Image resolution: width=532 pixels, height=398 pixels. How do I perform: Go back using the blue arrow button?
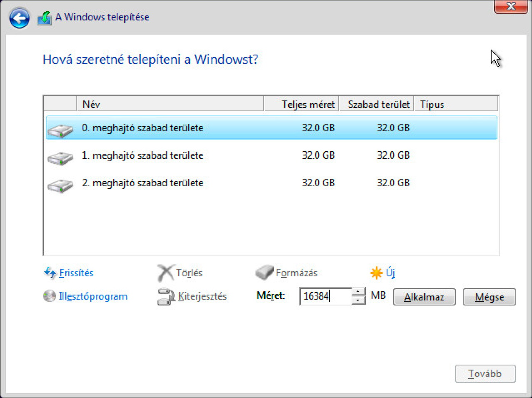tap(19, 18)
